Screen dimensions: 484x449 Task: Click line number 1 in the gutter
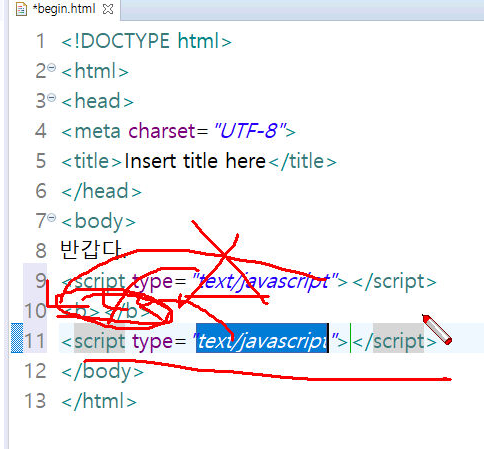pos(40,41)
